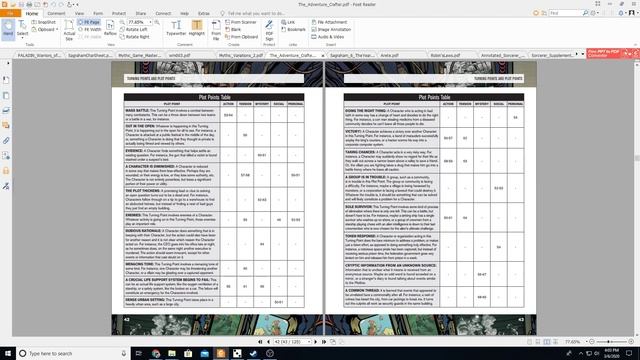Go to the next page
This screenshot has height=360, width=640.
(315, 342)
